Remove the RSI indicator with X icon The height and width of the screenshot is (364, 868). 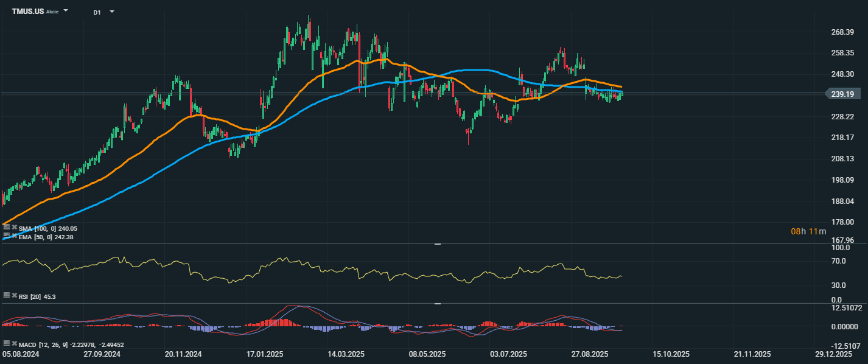[x=14, y=295]
